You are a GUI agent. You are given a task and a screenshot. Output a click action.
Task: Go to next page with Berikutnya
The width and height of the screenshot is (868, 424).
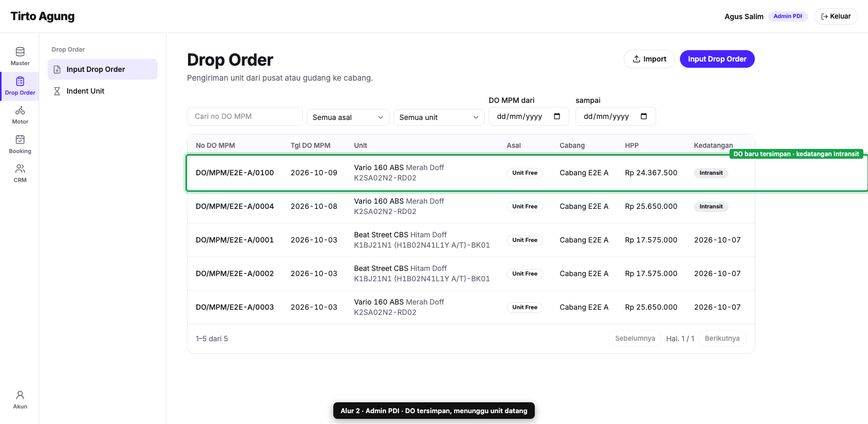[x=722, y=339]
